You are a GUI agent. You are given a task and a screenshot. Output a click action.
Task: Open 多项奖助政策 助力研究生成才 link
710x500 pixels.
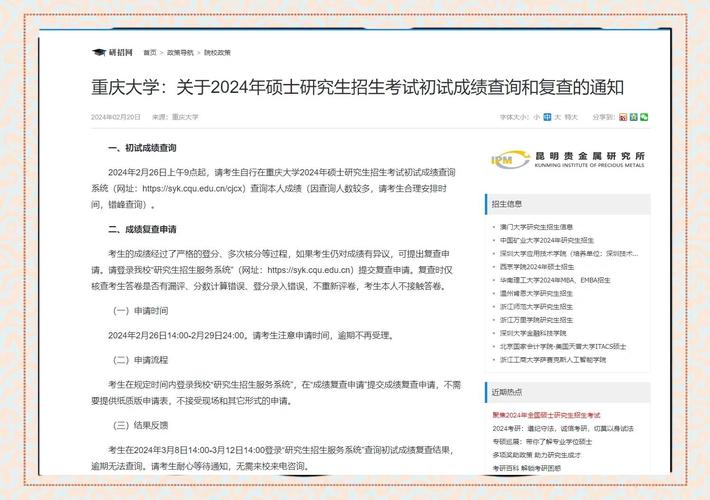point(537,455)
